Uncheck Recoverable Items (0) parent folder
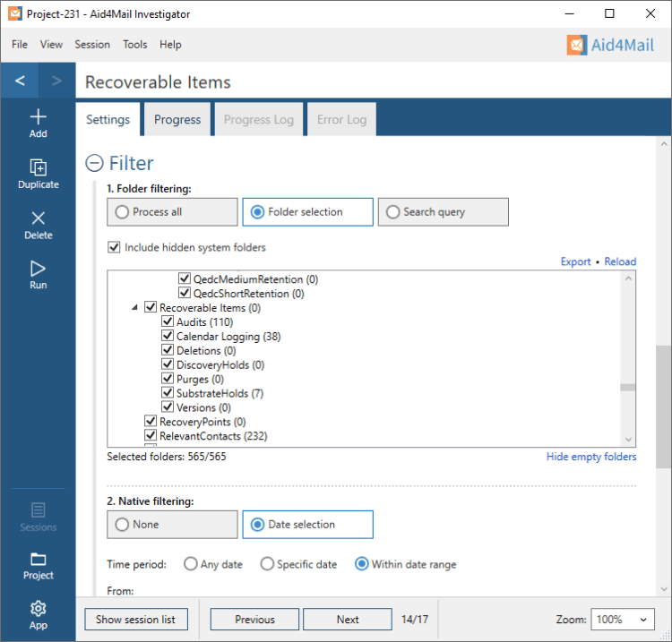This screenshot has height=642, width=672. coord(151,307)
